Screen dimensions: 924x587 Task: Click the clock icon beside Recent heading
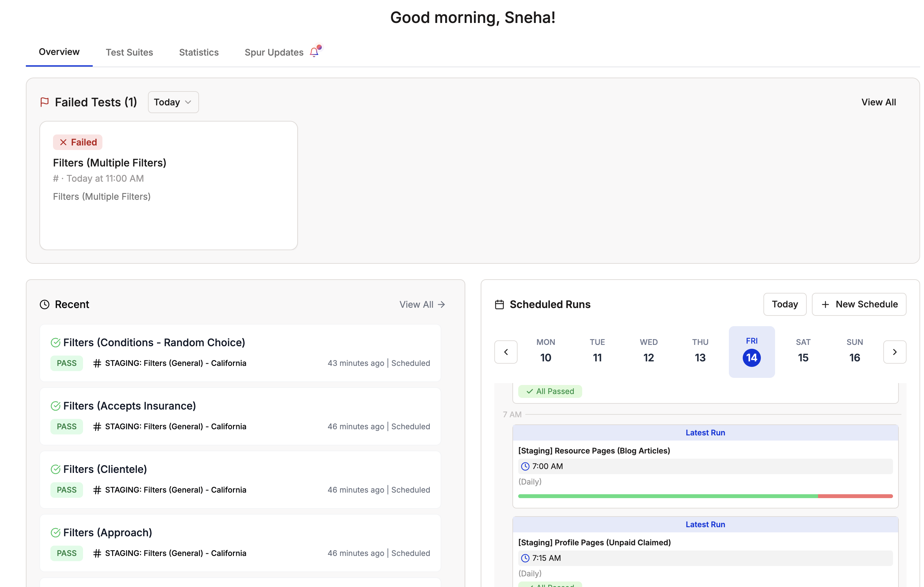(x=44, y=304)
